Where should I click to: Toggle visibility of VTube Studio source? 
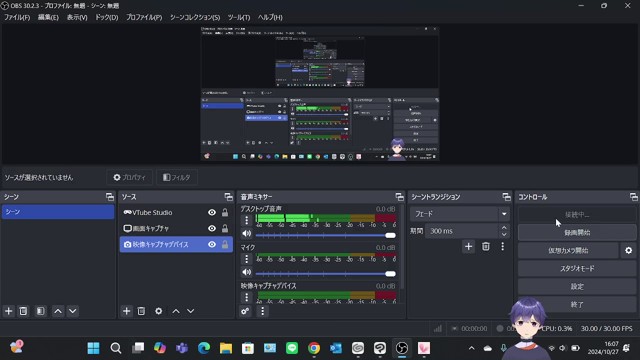coord(212,212)
